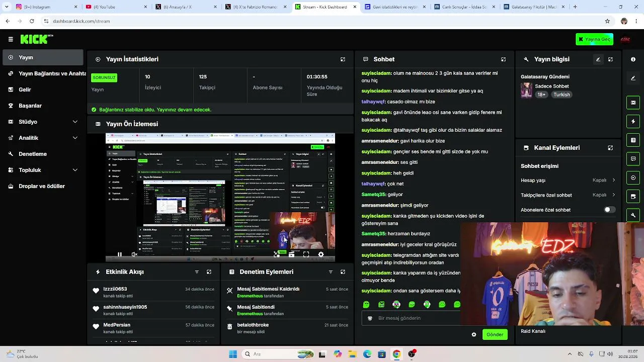Image resolution: width=644 pixels, height=362 pixels.
Task: Click the user avatar beside Yayına Geç
Action: [x=625, y=39]
